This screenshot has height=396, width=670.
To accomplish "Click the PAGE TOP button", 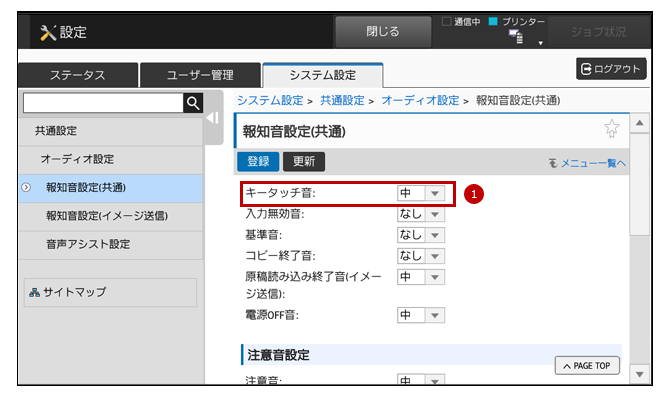I will point(587,366).
